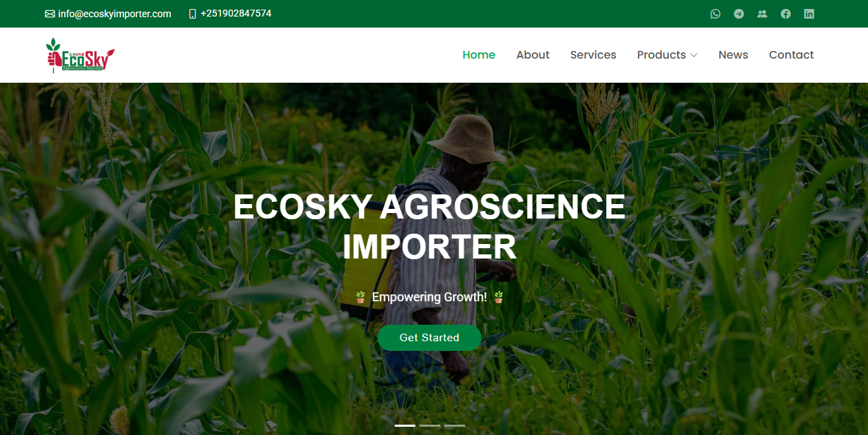Visit the Facebook page icon
This screenshot has width=868, height=435.
785,14
